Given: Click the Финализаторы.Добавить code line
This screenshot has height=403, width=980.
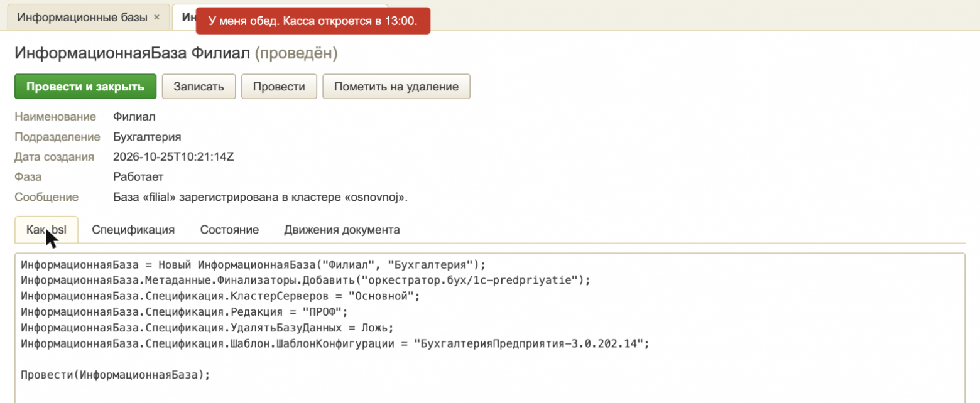Looking at the screenshot, I should click(x=306, y=280).
